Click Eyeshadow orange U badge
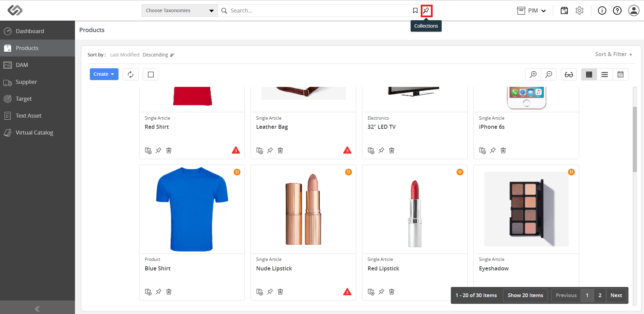The height and width of the screenshot is (314, 644). [x=571, y=172]
